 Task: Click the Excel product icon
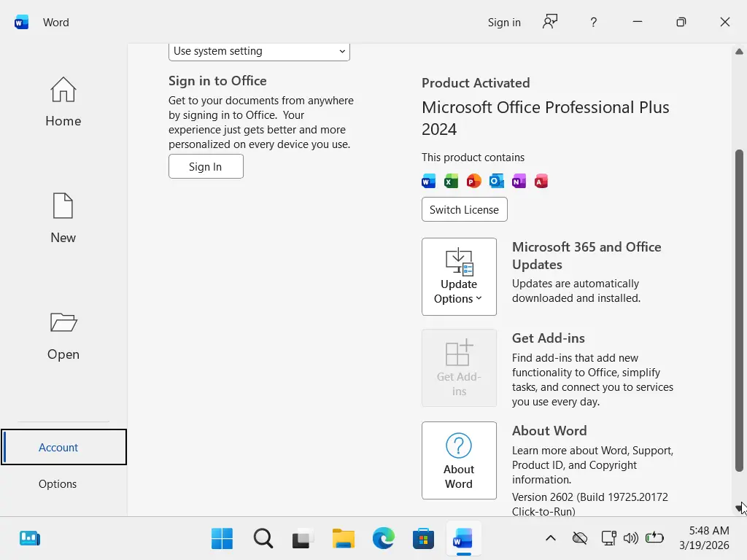pyautogui.click(x=451, y=181)
